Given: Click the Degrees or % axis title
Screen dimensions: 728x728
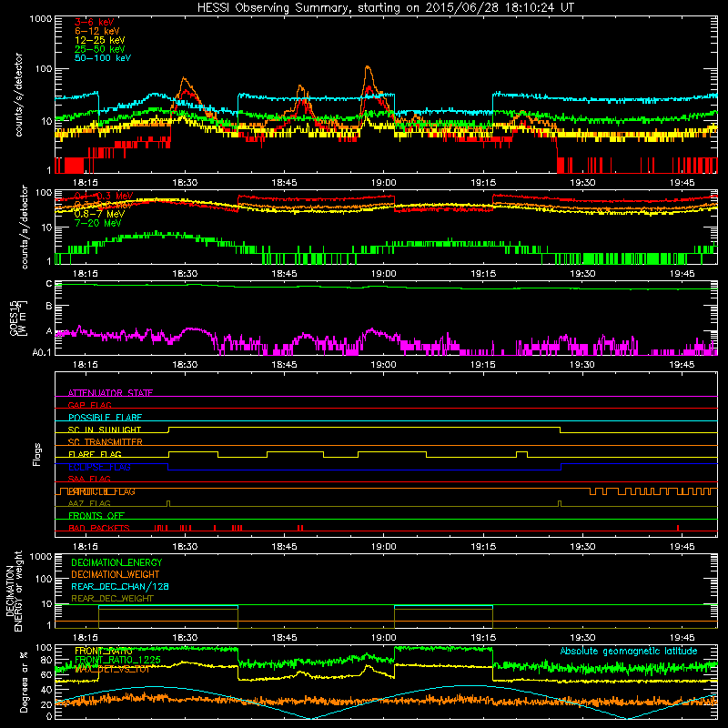Looking at the screenshot, I should click(x=24, y=682).
